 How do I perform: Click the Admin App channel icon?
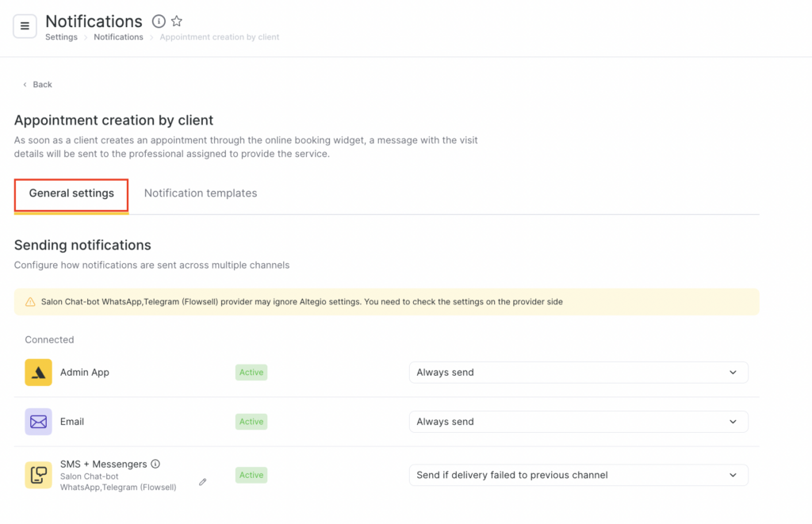click(x=38, y=373)
